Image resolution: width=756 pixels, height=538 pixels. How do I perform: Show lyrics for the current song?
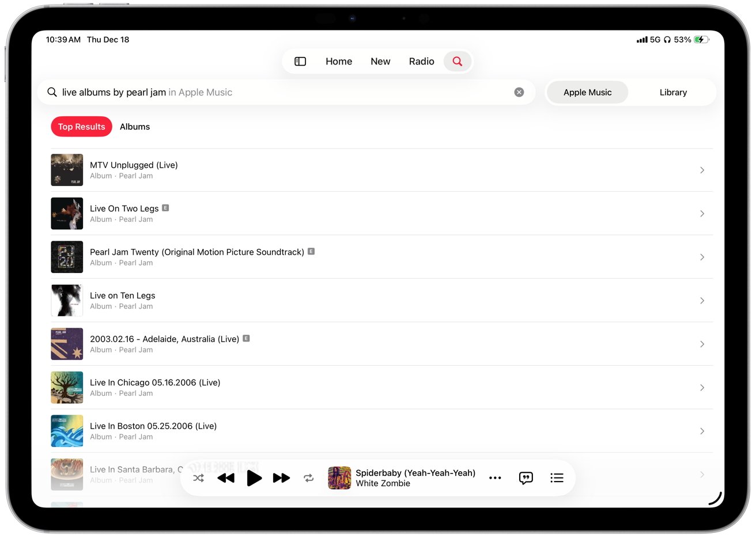[526, 478]
